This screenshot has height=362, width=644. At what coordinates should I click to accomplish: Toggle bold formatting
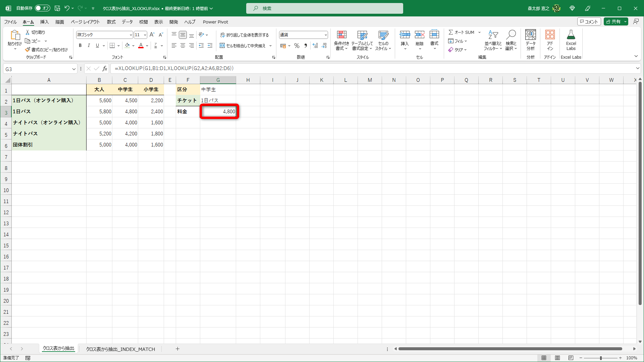click(x=80, y=46)
